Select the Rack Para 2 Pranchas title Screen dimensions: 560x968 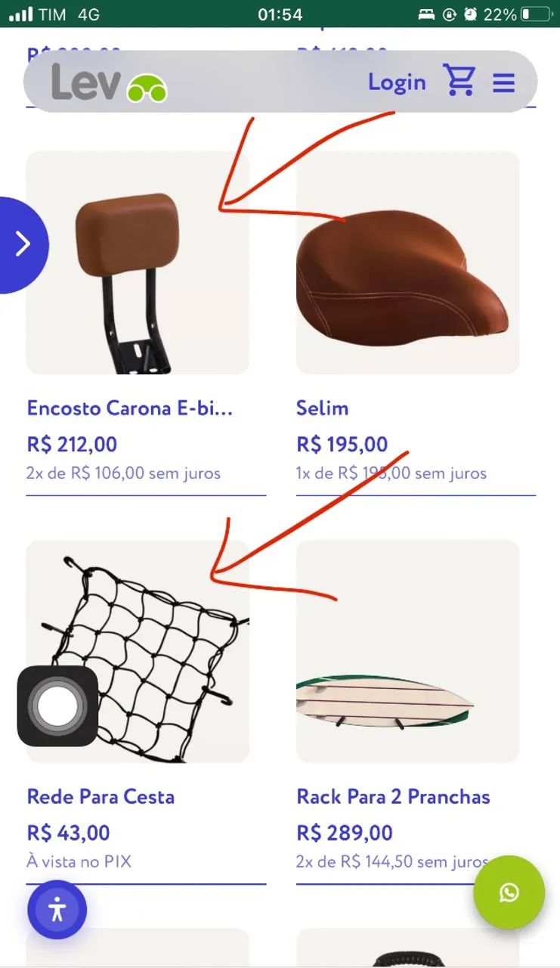click(393, 796)
